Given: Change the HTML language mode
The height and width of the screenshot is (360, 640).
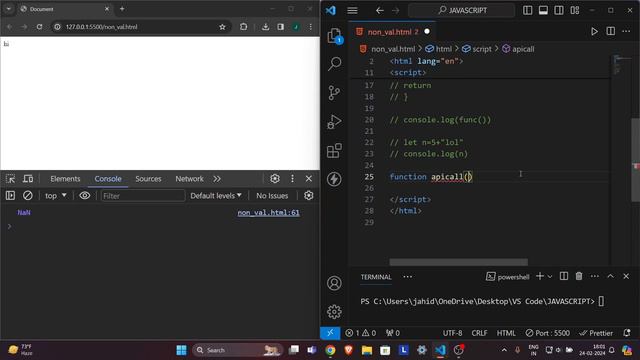Looking at the screenshot, I should click(506, 333).
